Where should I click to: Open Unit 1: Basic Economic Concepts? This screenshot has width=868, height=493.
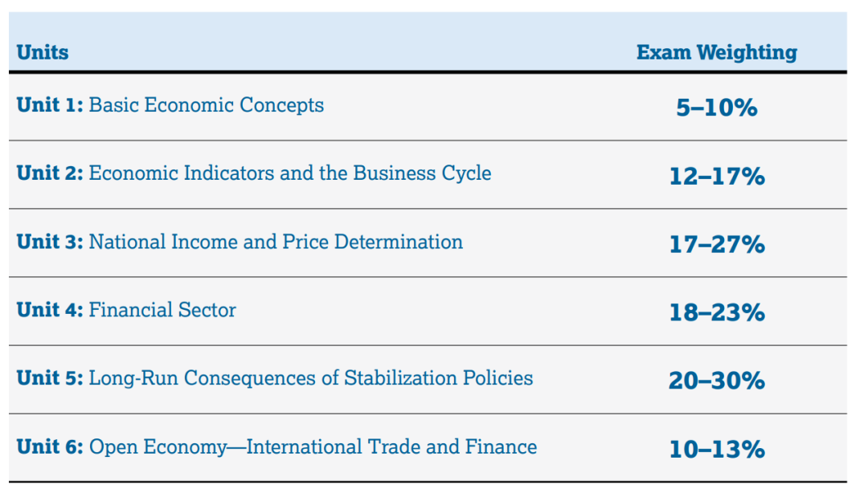(170, 105)
